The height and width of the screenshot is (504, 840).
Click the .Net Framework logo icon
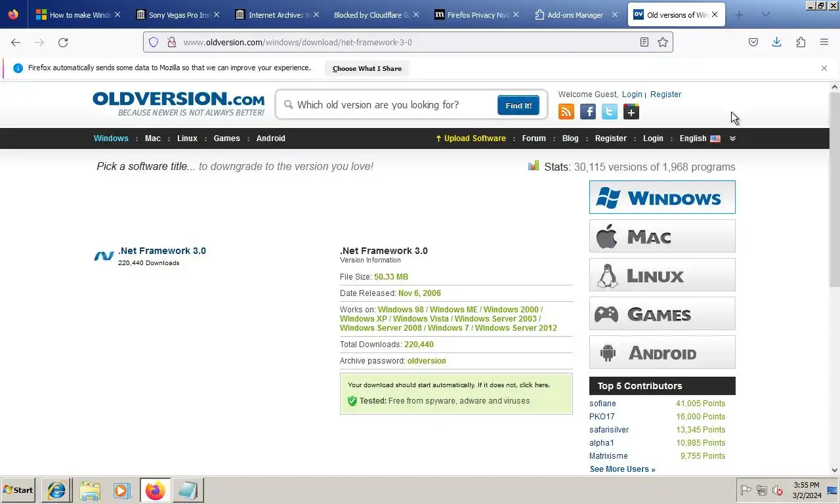104,256
